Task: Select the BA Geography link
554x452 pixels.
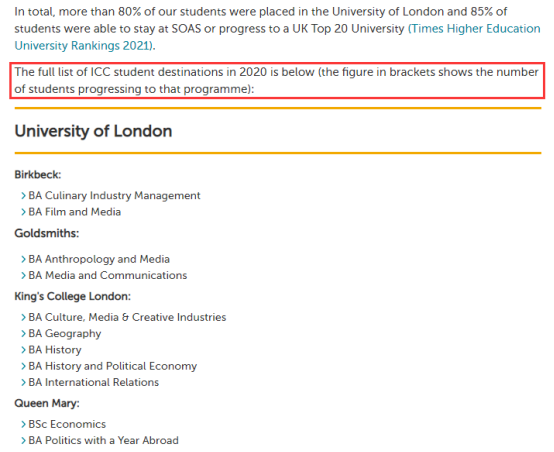Action: pos(65,333)
